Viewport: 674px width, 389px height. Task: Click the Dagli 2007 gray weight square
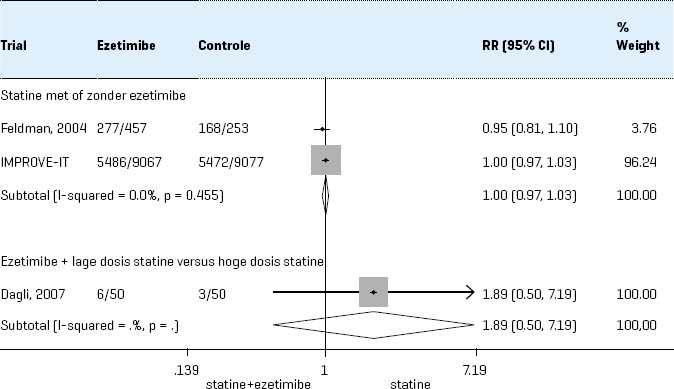click(x=374, y=292)
